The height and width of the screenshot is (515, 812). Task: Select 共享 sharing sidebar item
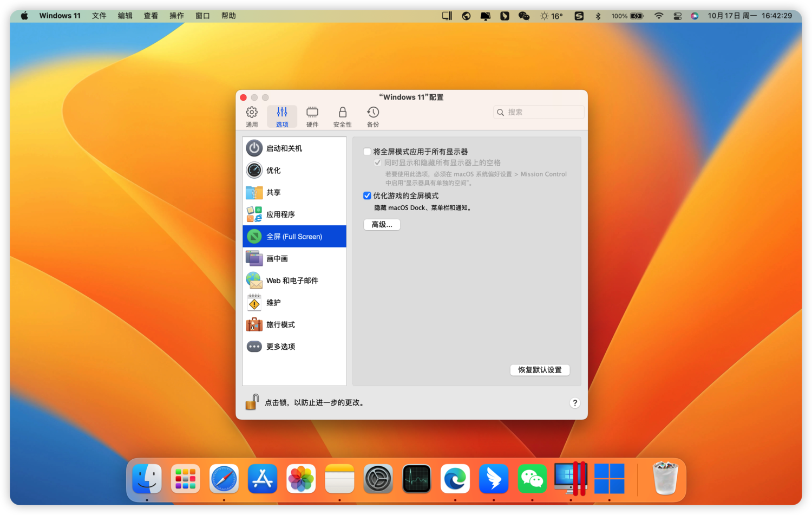click(x=294, y=192)
